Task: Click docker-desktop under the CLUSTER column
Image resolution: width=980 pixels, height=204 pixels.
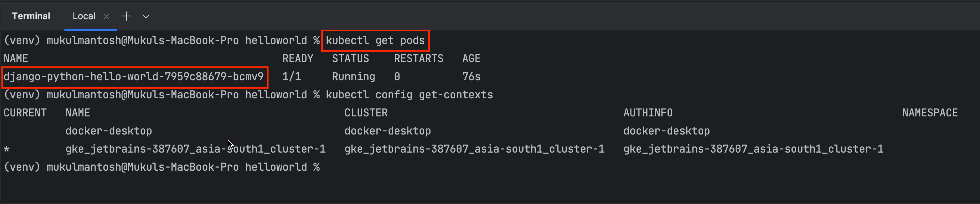Action: tap(388, 131)
